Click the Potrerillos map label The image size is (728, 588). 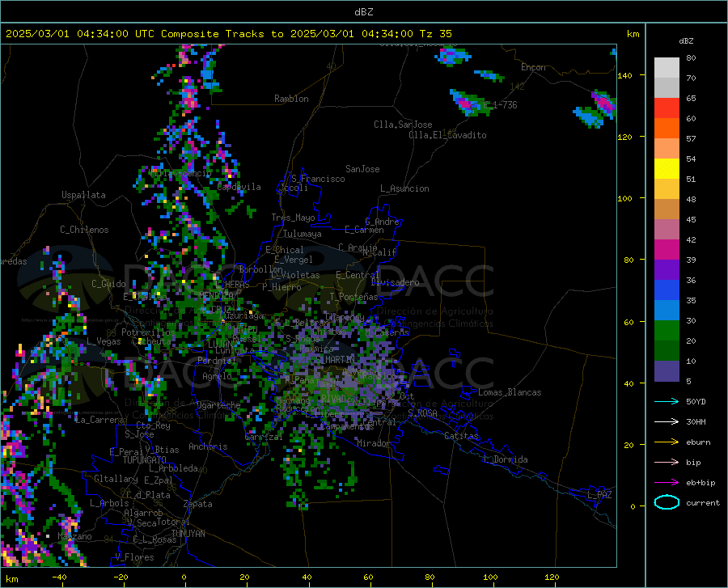coord(148,332)
